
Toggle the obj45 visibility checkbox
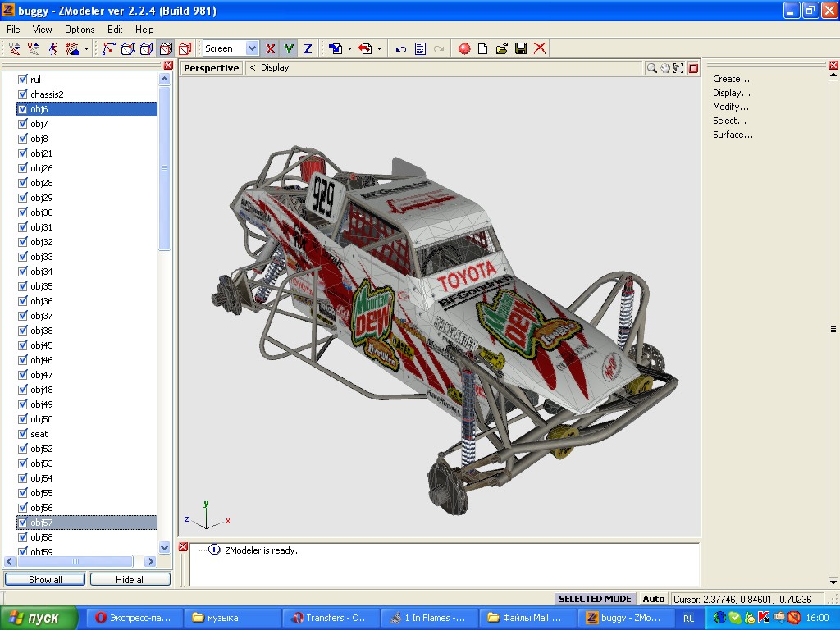click(22, 345)
